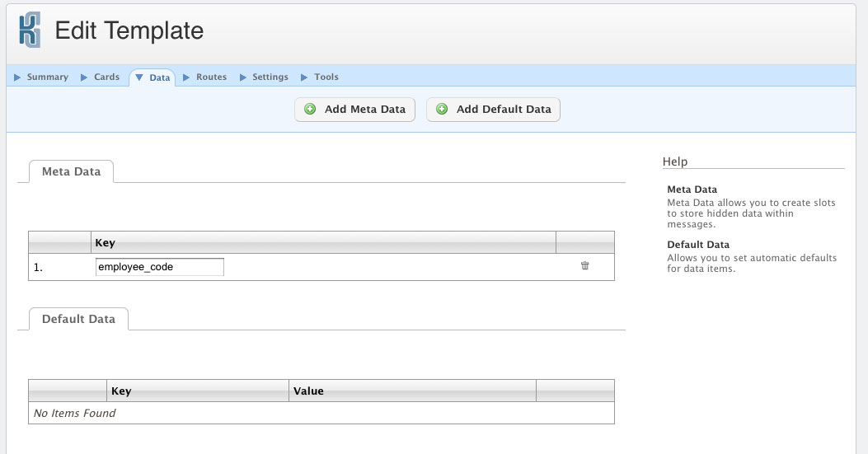Click Value column header in Default Data table
This screenshot has width=868, height=454.
[x=308, y=391]
